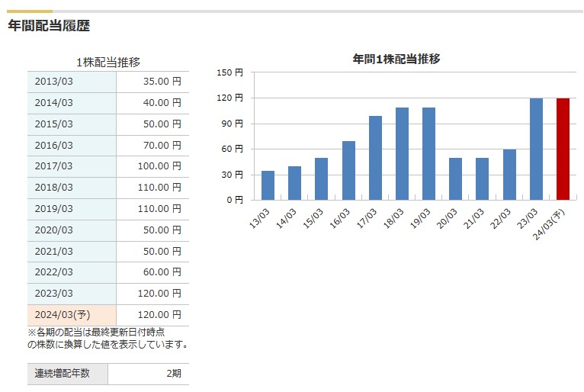Click the 23/03 bar in the chart
This screenshot has width=584, height=392.
point(536,149)
